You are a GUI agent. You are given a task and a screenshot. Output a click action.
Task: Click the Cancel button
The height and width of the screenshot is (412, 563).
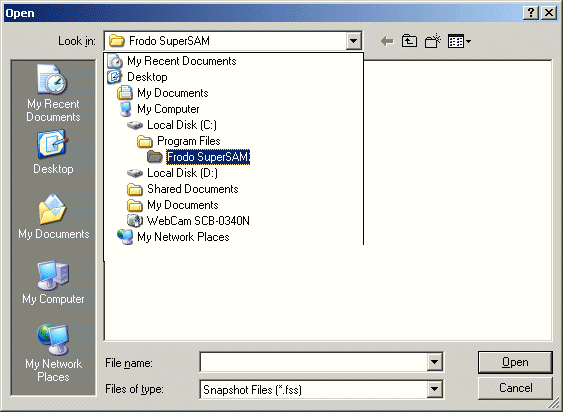click(515, 388)
